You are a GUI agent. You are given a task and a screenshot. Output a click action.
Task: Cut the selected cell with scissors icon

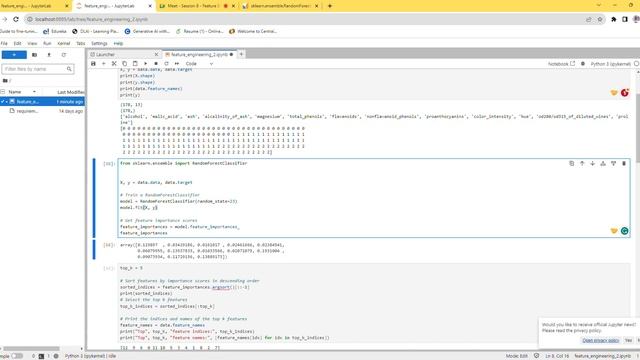[x=114, y=64]
